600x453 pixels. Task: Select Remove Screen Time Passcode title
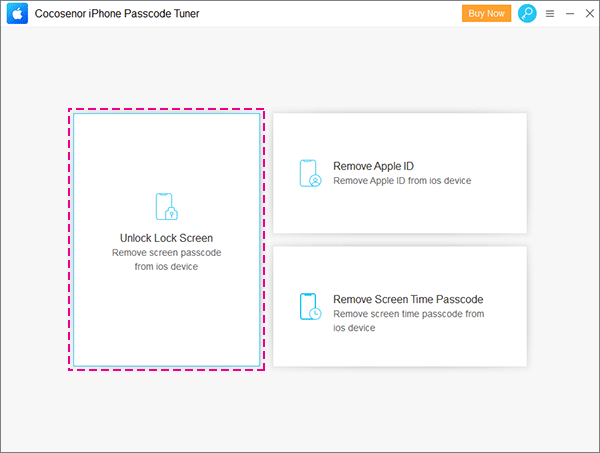408,299
